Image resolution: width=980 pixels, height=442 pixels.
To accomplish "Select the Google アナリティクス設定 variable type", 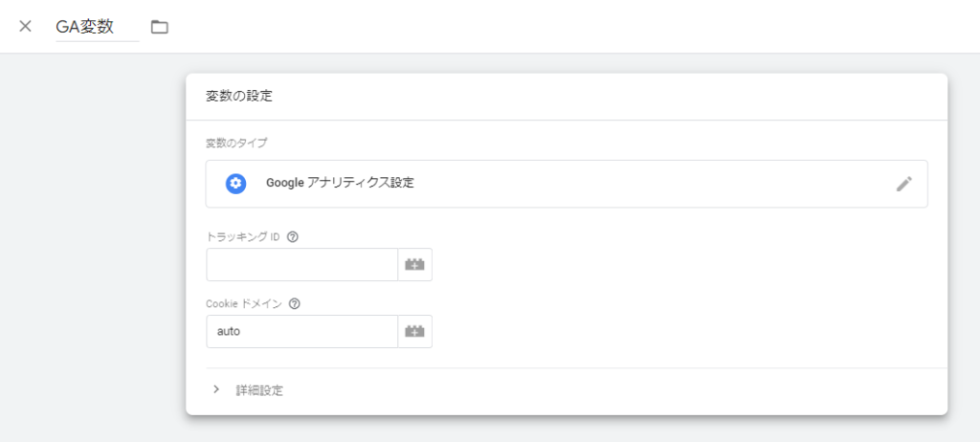I will pos(567,184).
